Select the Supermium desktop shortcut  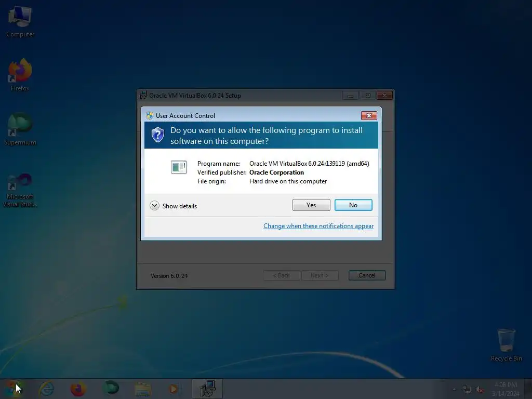(20, 129)
